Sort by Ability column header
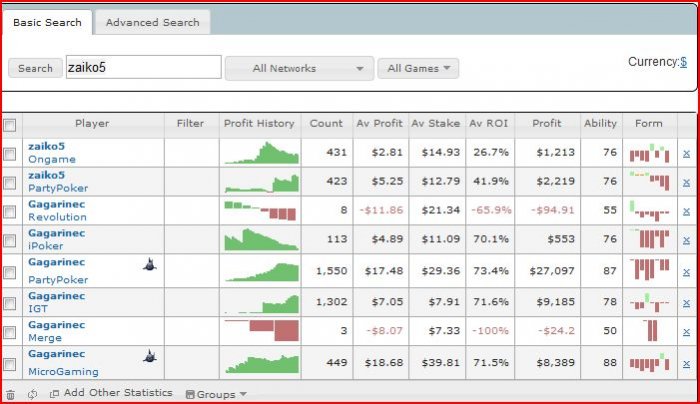The image size is (700, 404). tap(600, 124)
